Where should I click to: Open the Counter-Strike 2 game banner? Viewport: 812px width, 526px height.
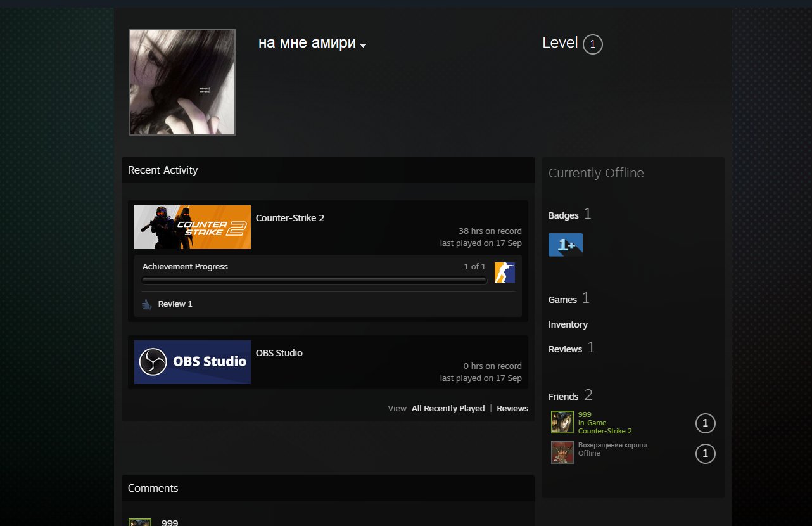[193, 227]
